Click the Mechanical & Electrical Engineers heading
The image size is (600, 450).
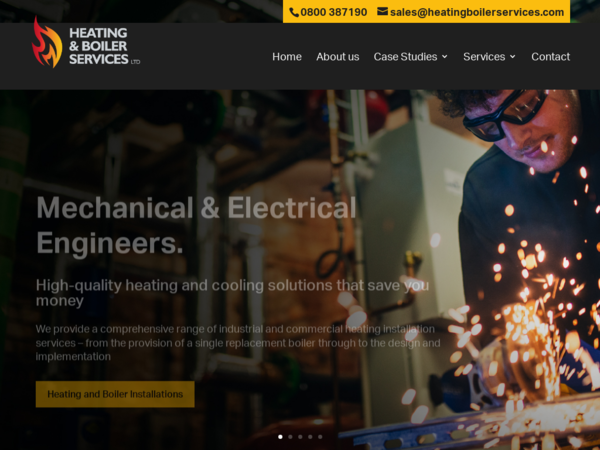pyautogui.click(x=196, y=225)
